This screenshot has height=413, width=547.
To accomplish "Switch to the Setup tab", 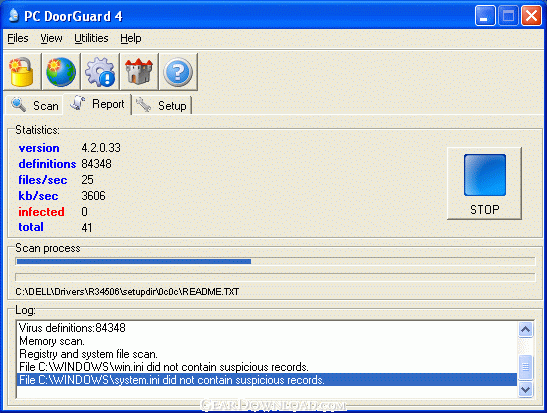I will point(162,105).
